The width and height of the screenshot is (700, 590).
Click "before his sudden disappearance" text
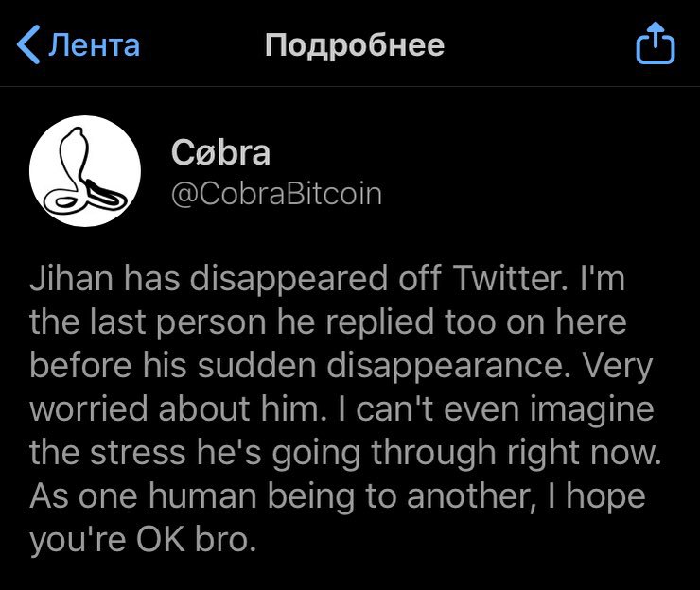click(x=300, y=366)
